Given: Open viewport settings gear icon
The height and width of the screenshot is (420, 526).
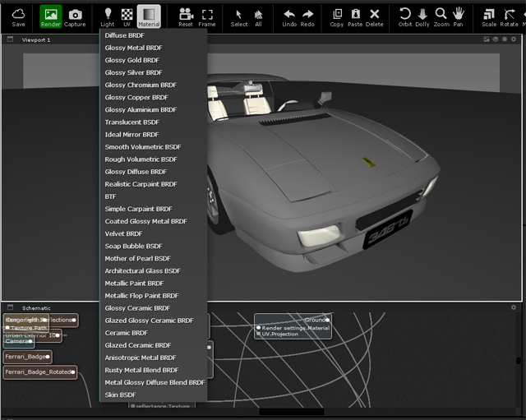Looking at the screenshot, I should tap(514, 39).
